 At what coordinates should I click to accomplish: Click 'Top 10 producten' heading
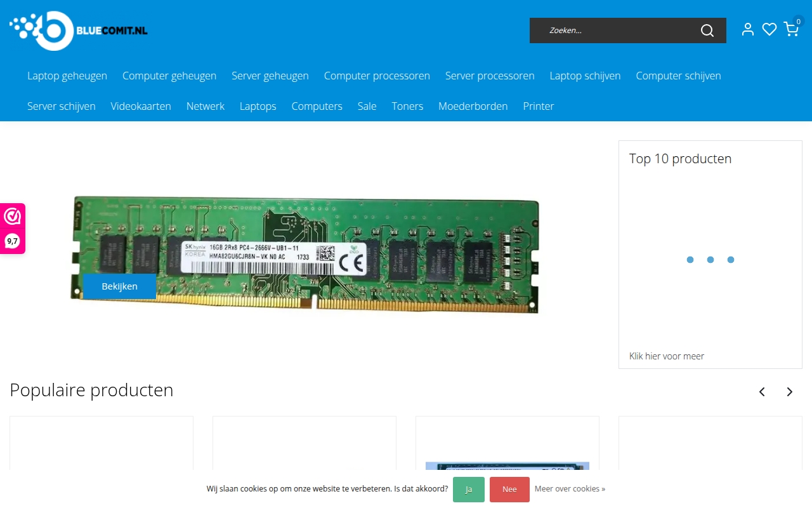(x=680, y=159)
